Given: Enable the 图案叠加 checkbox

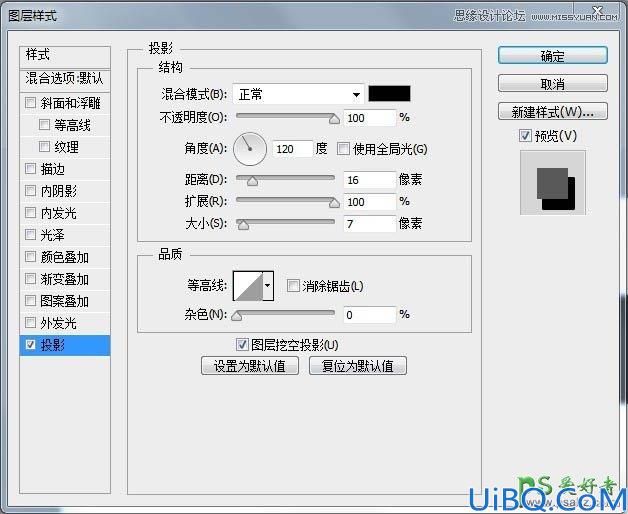Looking at the screenshot, I should pos(30,300).
